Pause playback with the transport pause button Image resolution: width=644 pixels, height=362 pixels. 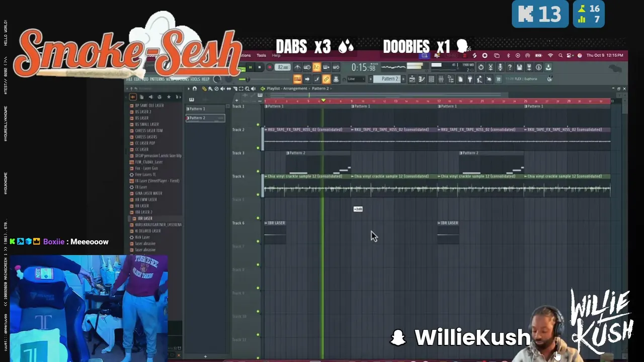click(x=250, y=67)
